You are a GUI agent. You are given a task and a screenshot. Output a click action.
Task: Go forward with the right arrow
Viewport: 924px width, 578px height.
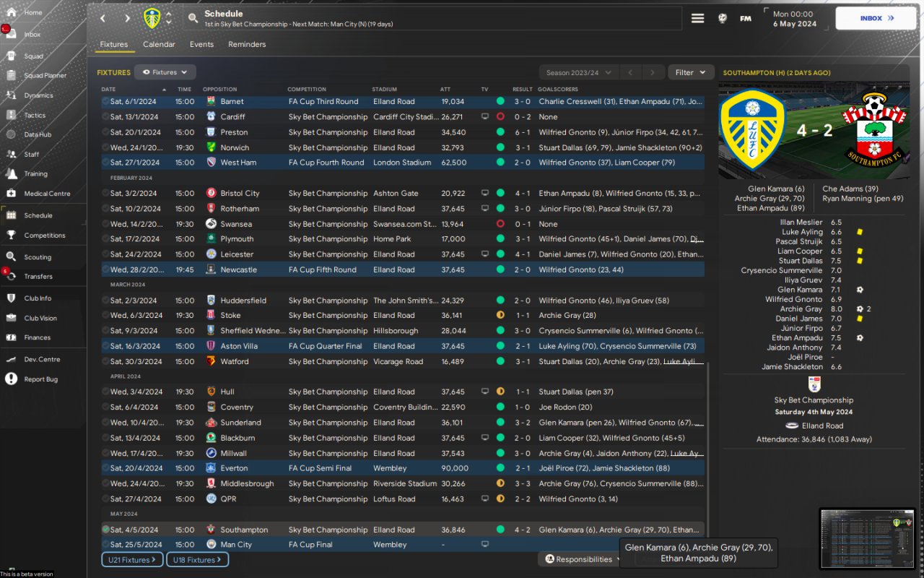127,18
